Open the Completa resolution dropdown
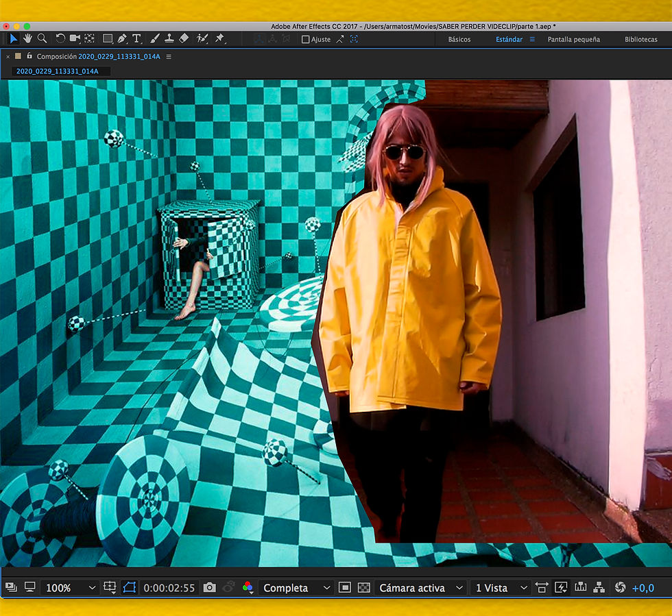Image resolution: width=672 pixels, height=616 pixels. tap(296, 588)
